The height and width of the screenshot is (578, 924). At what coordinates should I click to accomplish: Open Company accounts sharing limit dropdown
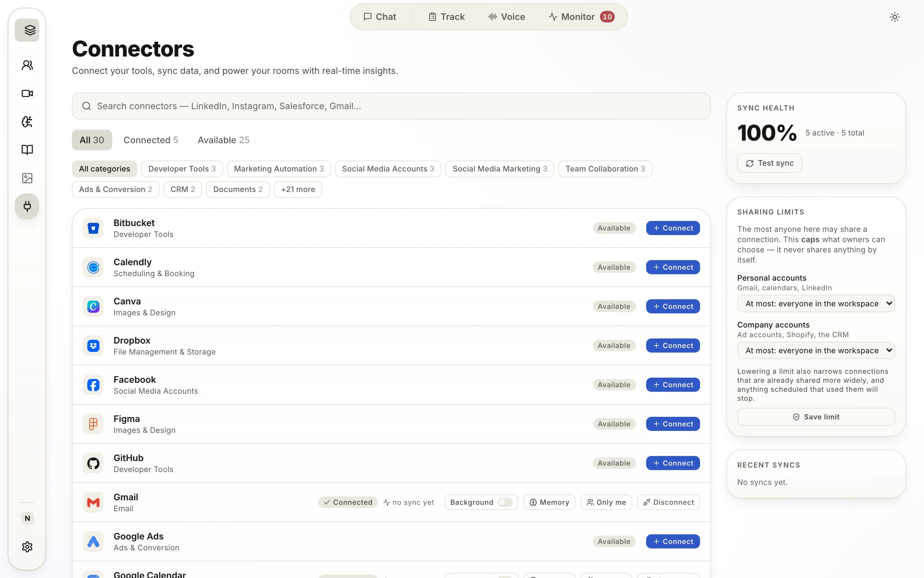(x=816, y=350)
